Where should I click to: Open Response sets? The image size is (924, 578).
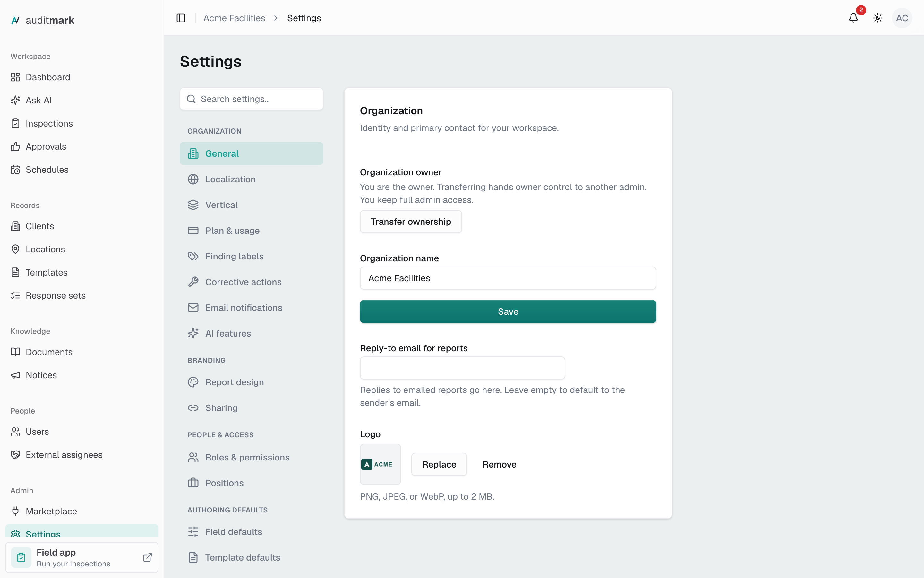pyautogui.click(x=82, y=295)
